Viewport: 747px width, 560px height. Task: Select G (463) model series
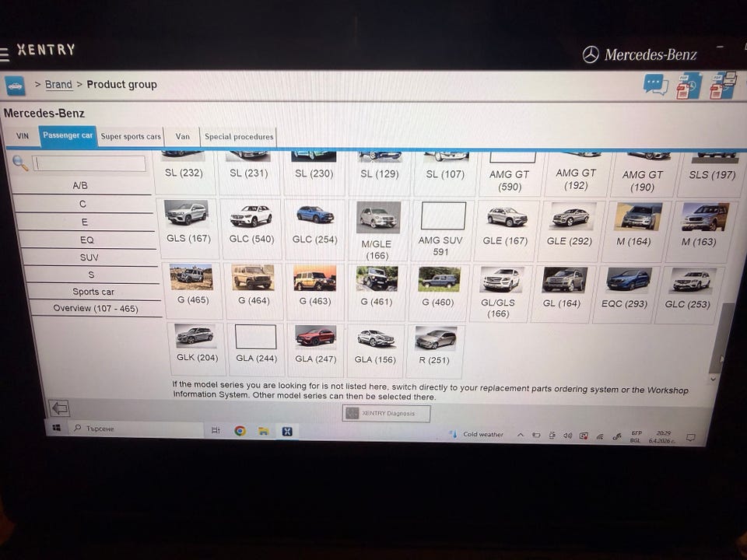(x=314, y=292)
